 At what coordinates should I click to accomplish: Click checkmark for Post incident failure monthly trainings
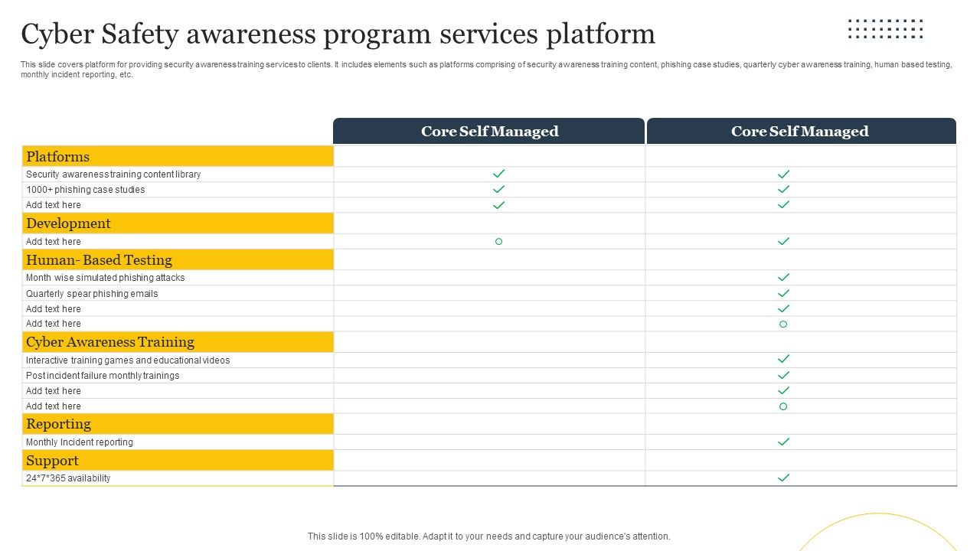pos(783,375)
